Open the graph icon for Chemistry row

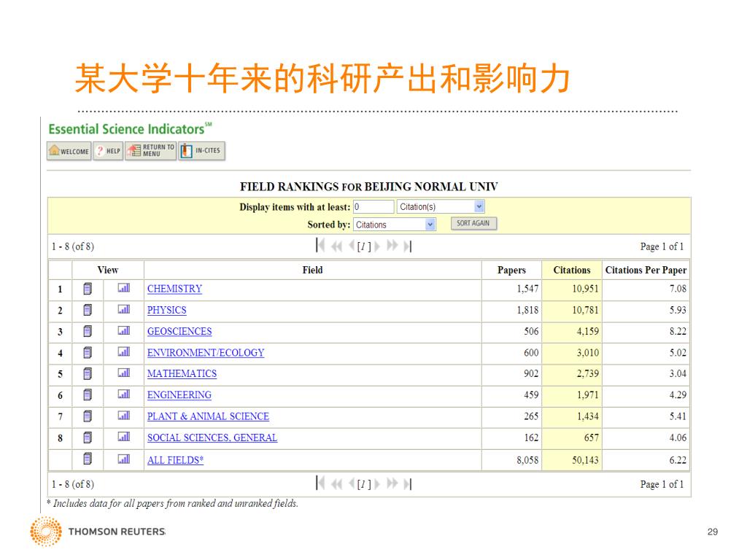click(124, 287)
